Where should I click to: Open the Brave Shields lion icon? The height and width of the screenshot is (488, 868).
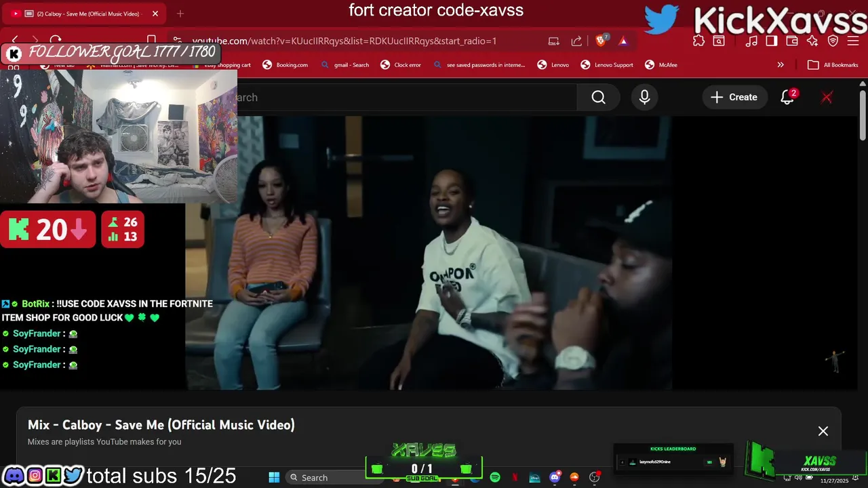601,41
